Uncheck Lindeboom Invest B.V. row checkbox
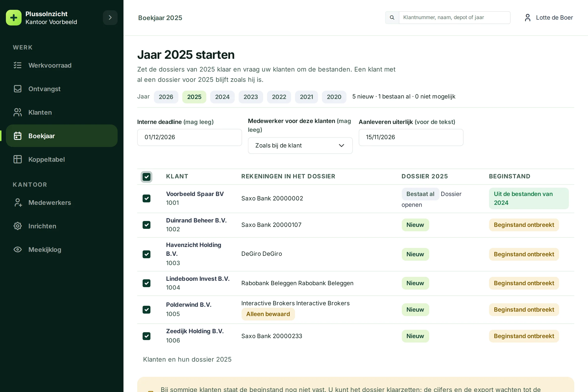This screenshot has height=392, width=588. [147, 283]
